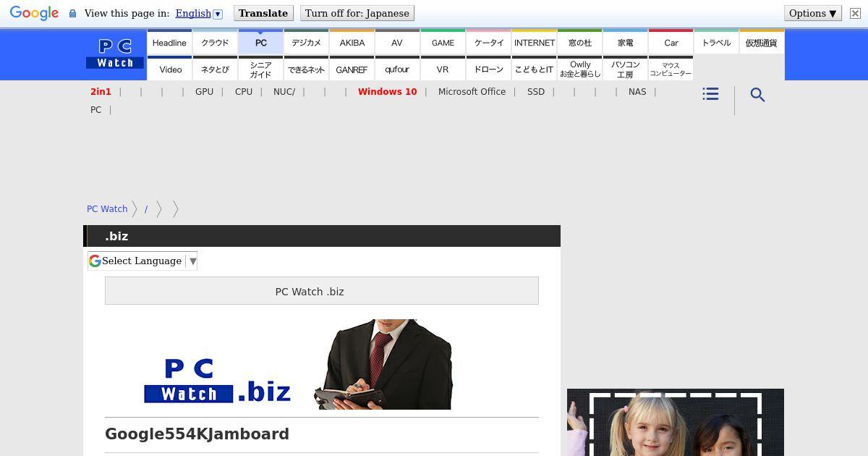
Task: Close the Google Translate bar
Action: pyautogui.click(x=855, y=13)
